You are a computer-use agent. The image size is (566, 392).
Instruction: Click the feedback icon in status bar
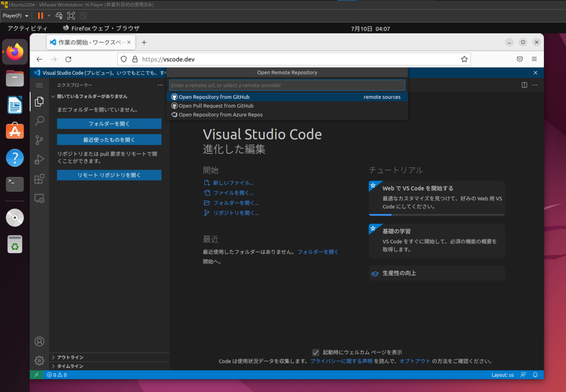pyautogui.click(x=523, y=375)
